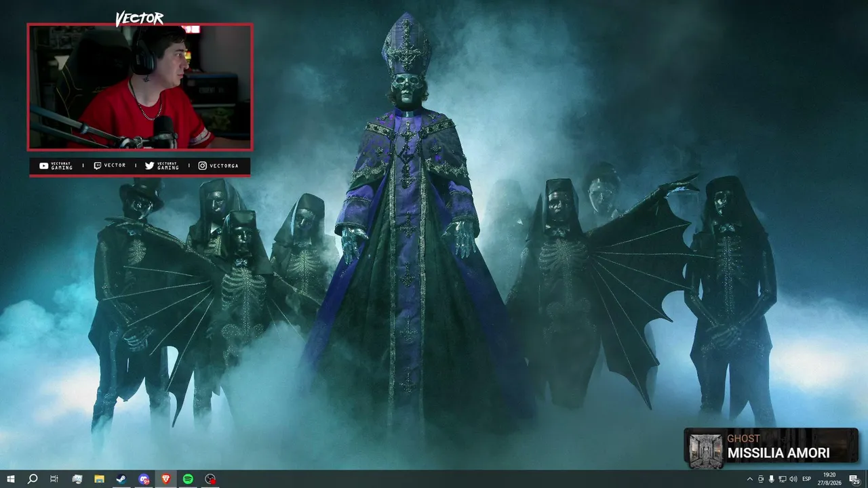Open the clock showing 19:20
This screenshot has height=488, width=868.
(829, 479)
